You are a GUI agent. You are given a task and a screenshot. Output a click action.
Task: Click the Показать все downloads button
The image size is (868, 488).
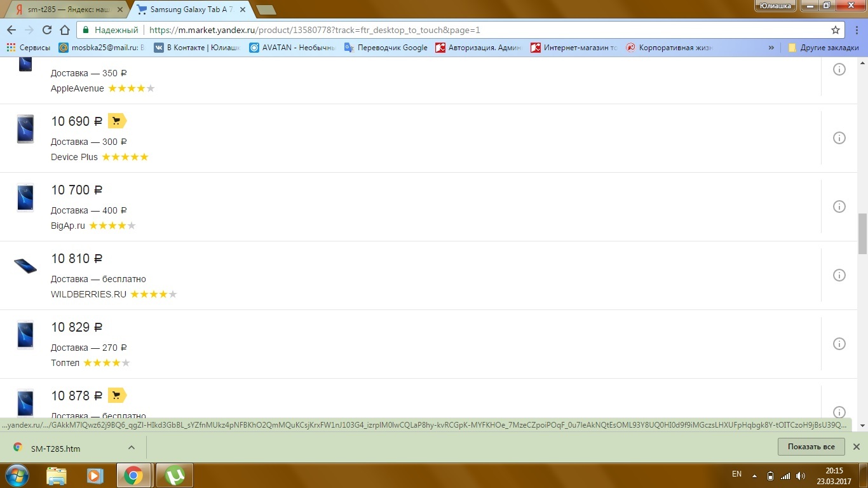tap(811, 447)
